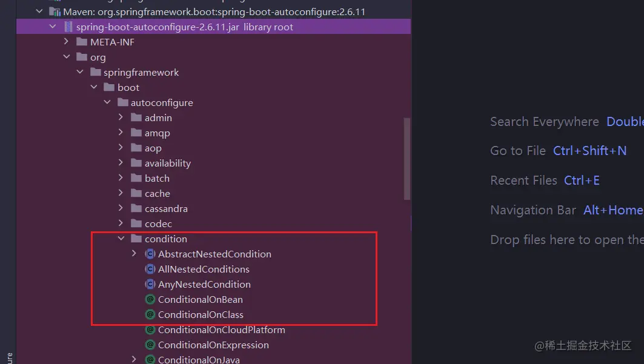The width and height of the screenshot is (644, 364).
Task: Click the autoconfigure folder icon
Action: click(x=122, y=102)
